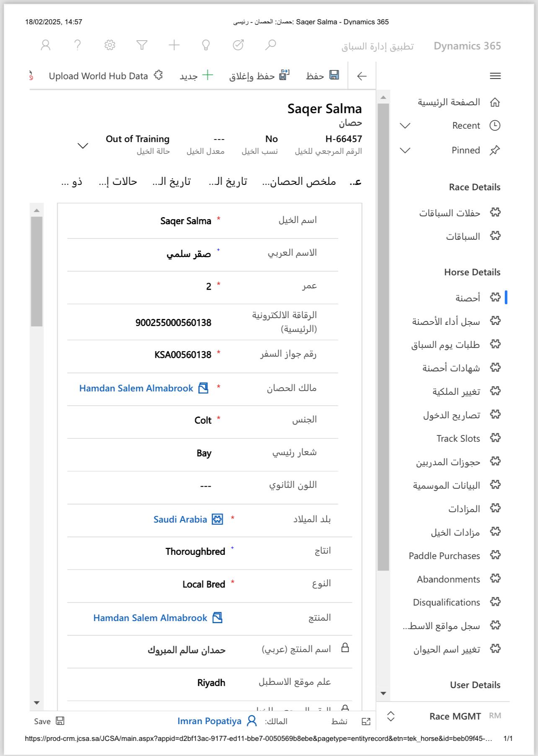Switch the Race MGMT area selector
Image resolution: width=538 pixels, height=756 pixels.
pos(391,716)
